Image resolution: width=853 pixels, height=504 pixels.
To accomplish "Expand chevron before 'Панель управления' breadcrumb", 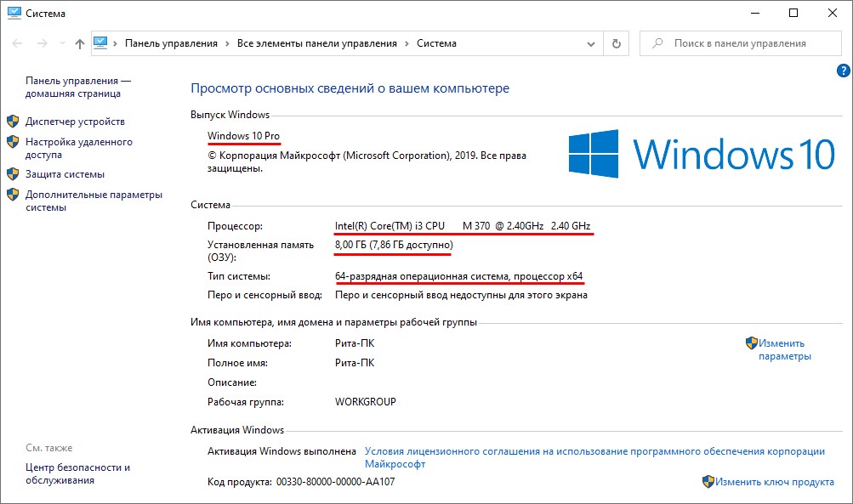I will pos(116,43).
